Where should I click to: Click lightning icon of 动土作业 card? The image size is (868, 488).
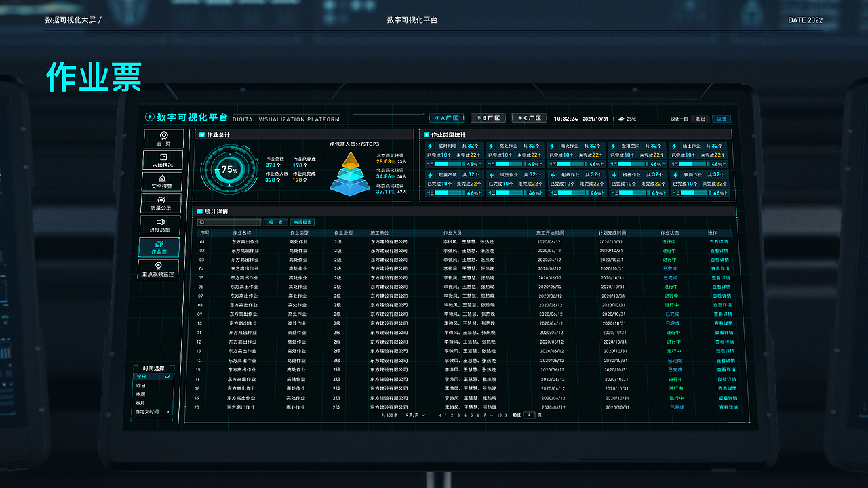click(674, 146)
